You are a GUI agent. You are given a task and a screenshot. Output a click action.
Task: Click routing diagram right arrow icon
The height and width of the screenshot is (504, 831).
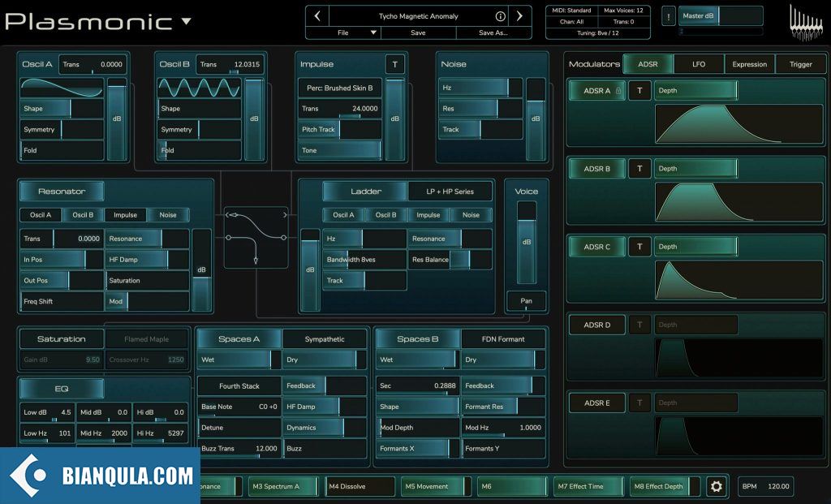click(285, 214)
